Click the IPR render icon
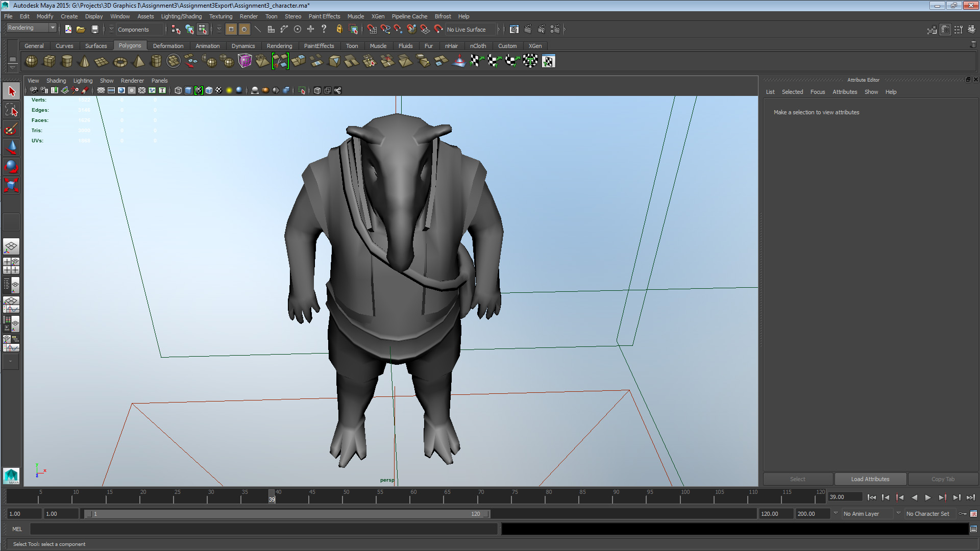 click(x=542, y=29)
